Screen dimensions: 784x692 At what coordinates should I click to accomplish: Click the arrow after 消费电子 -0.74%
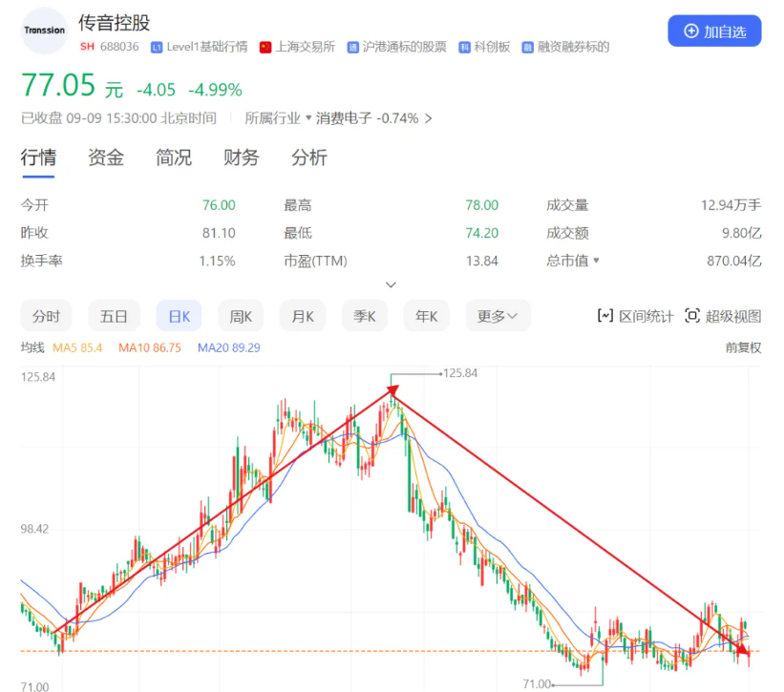(x=429, y=118)
